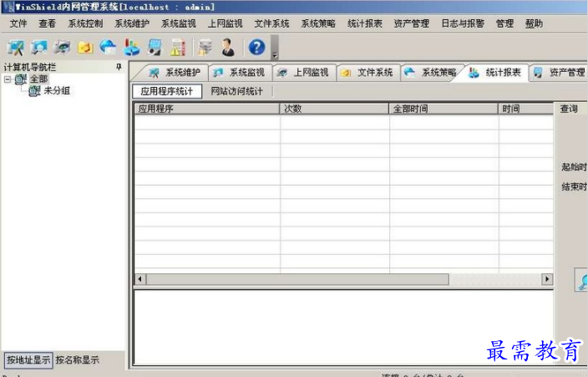Open the 文件系统 menu in the menu bar
588x377 pixels.
[271, 23]
